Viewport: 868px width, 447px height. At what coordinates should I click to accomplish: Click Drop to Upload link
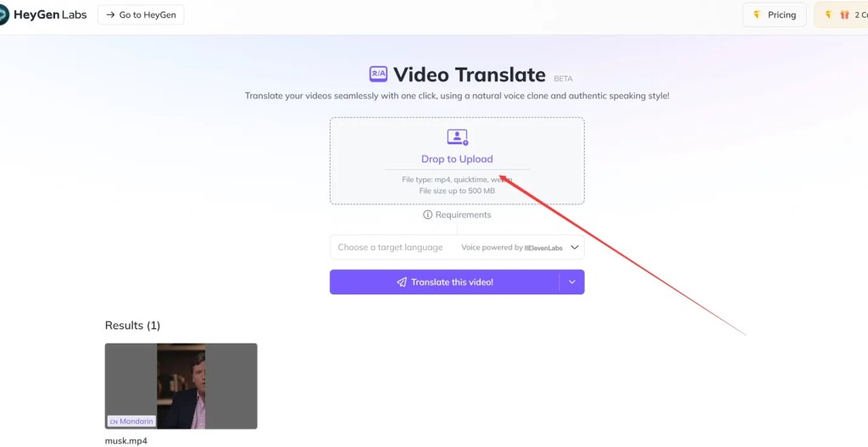(x=457, y=159)
